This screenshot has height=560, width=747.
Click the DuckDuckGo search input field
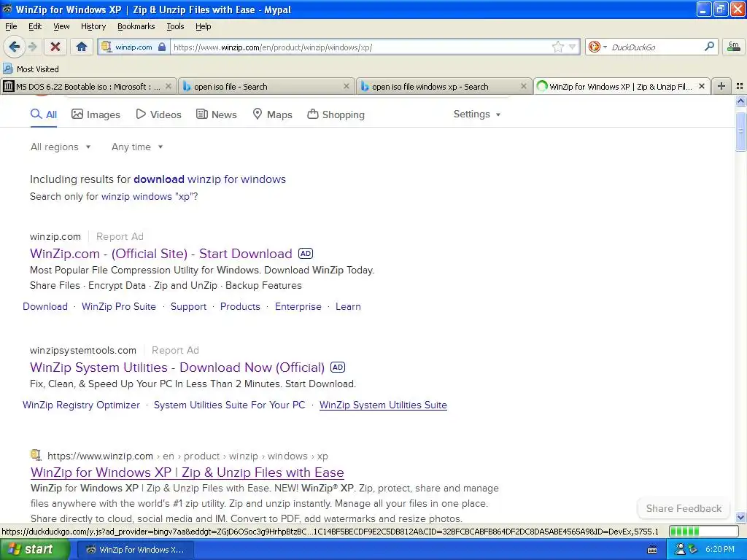click(656, 47)
